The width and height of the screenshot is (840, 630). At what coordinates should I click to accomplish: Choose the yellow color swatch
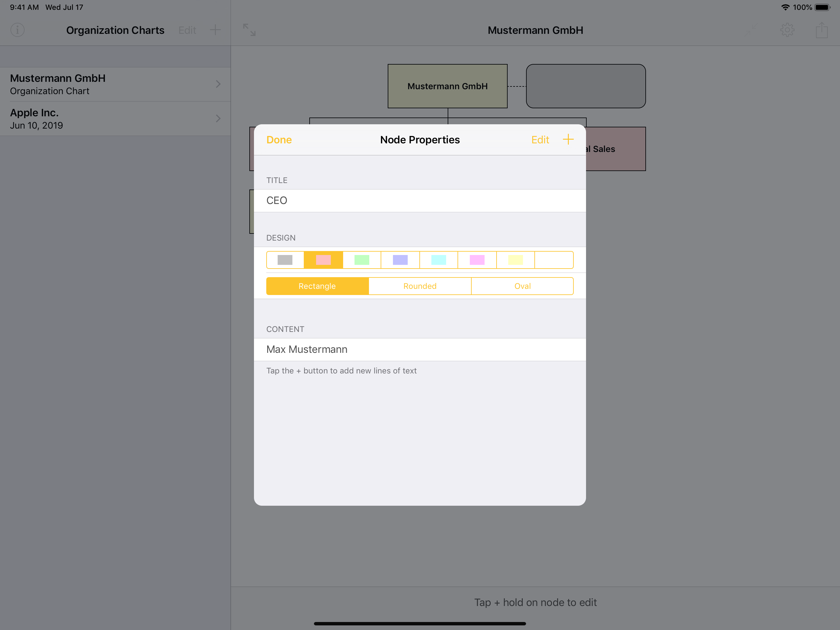tap(516, 260)
